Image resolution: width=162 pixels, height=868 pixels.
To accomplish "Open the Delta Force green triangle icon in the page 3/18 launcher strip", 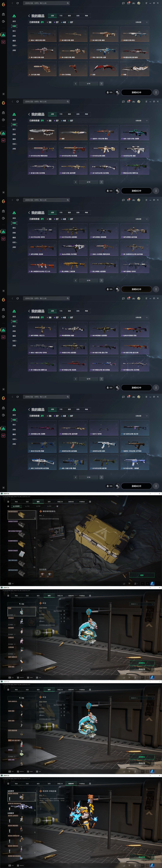I will 3,35.
